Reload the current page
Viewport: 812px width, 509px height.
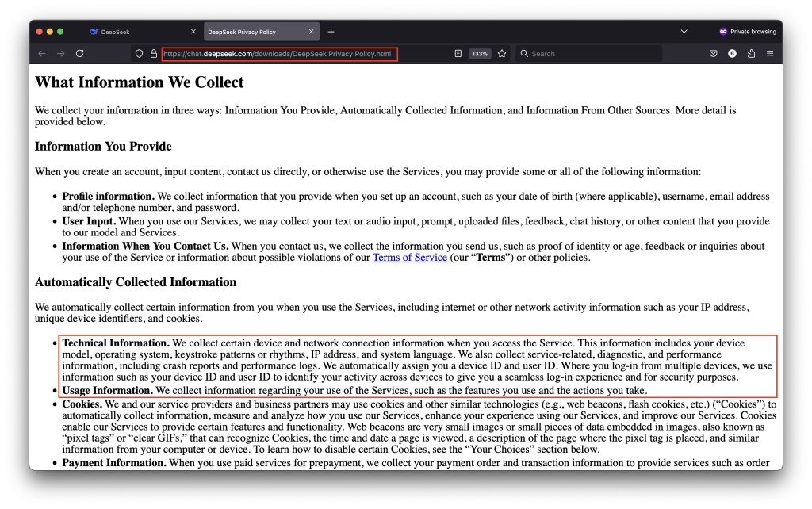(x=80, y=54)
